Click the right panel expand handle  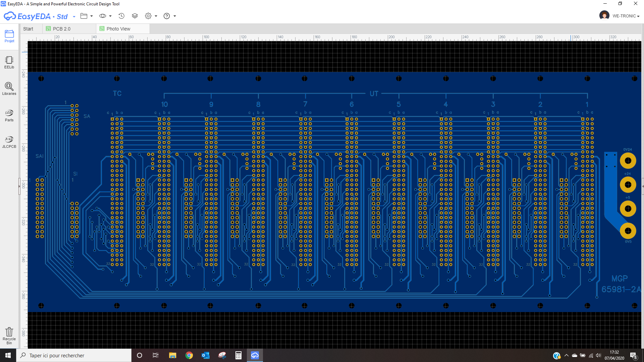click(643, 187)
